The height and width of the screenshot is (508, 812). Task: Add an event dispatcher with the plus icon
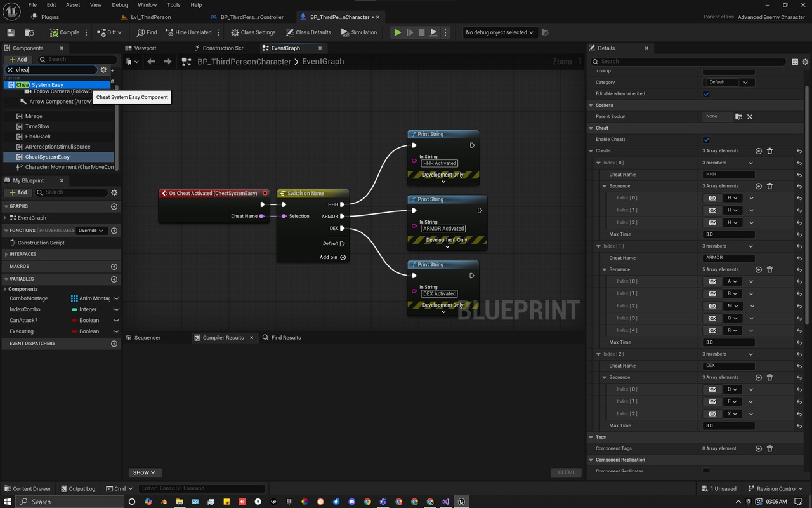[x=114, y=344]
